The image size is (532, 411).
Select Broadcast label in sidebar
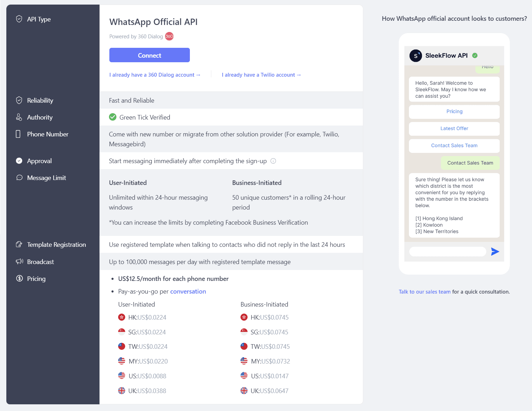40,262
